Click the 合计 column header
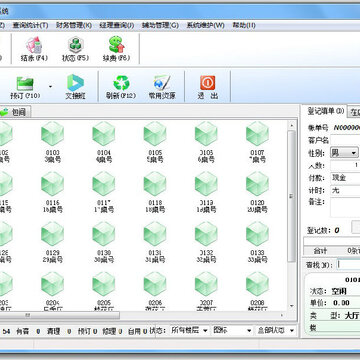This screenshot has width=360, height=360. (320, 251)
